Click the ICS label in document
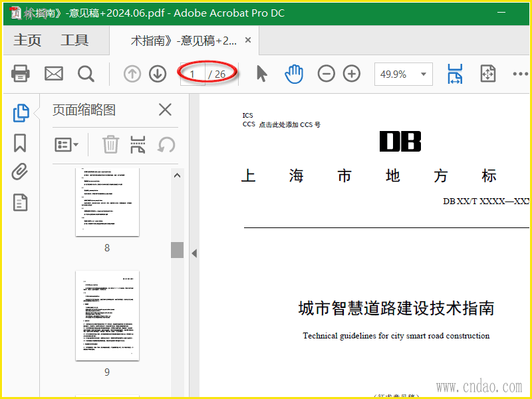 click(x=247, y=115)
